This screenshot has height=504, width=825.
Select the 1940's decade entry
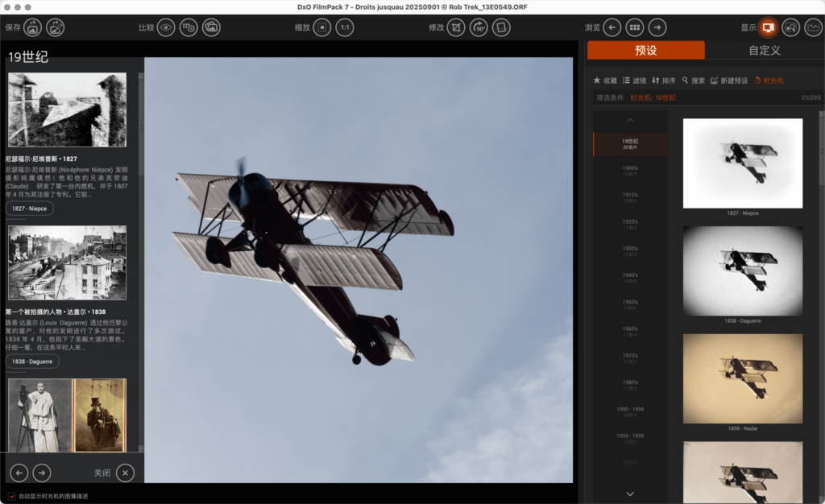click(x=630, y=278)
